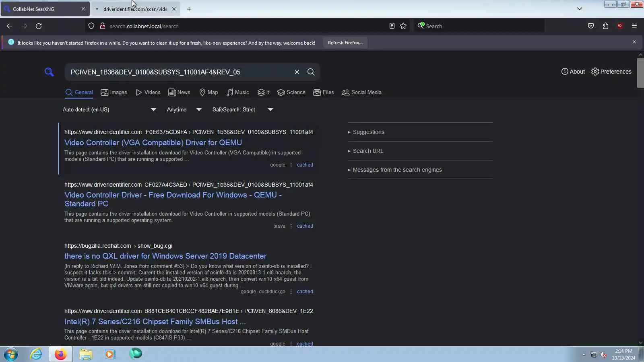Click the Firefox Search box
644x362 pixels.
pos(479,26)
